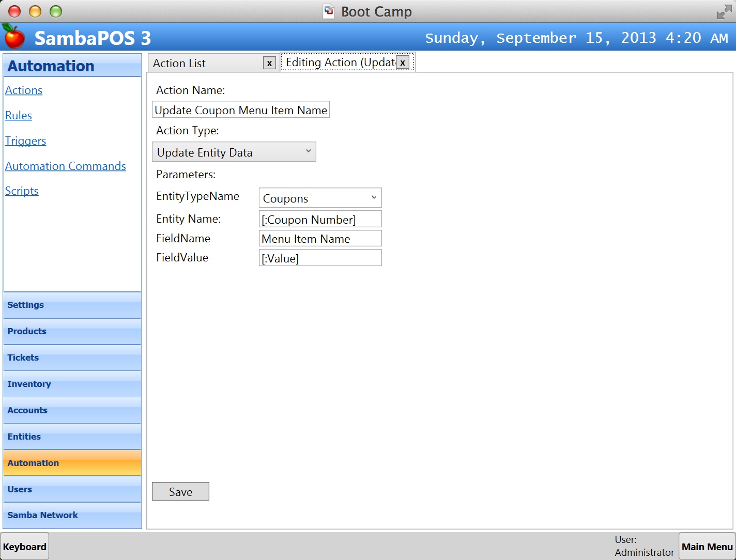The height and width of the screenshot is (560, 736).
Task: Focus the Entity Name input field
Action: pyautogui.click(x=320, y=220)
